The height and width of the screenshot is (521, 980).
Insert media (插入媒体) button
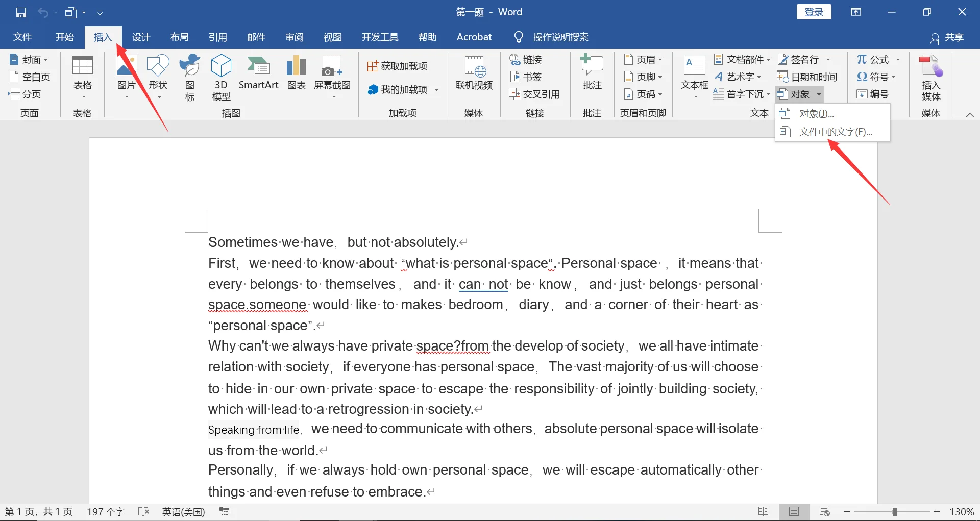pyautogui.click(x=931, y=79)
